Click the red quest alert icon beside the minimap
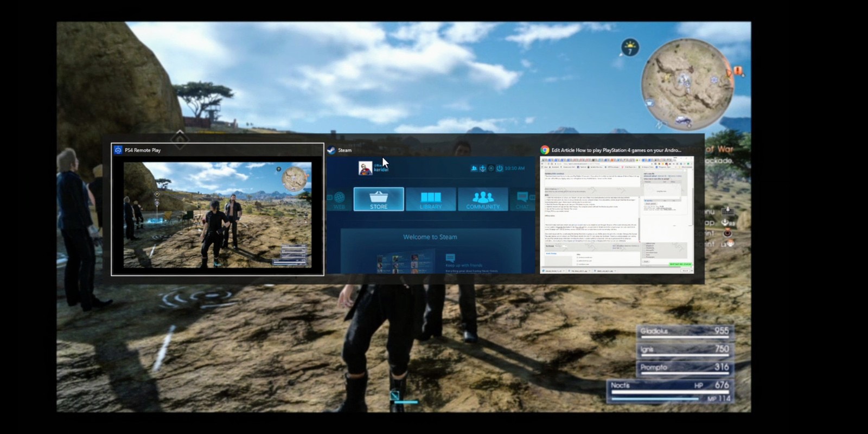The image size is (868, 434). pos(738,71)
